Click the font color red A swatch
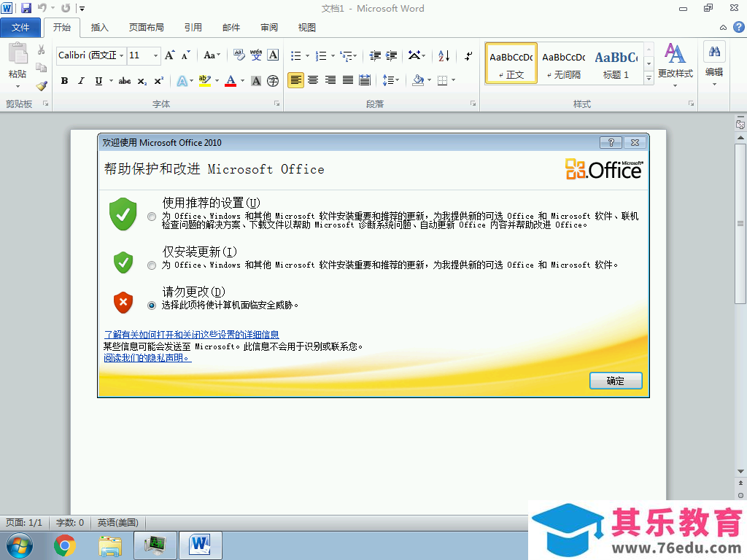The image size is (747, 560). tap(231, 81)
